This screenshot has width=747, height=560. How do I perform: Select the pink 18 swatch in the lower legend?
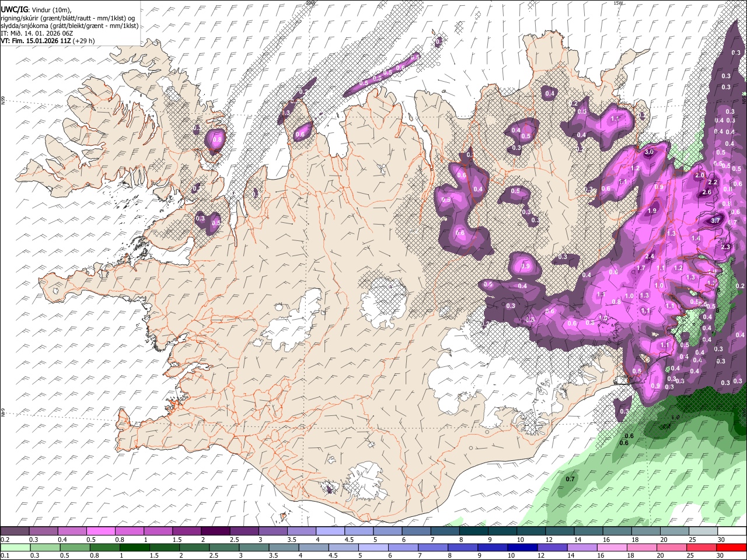click(x=642, y=547)
